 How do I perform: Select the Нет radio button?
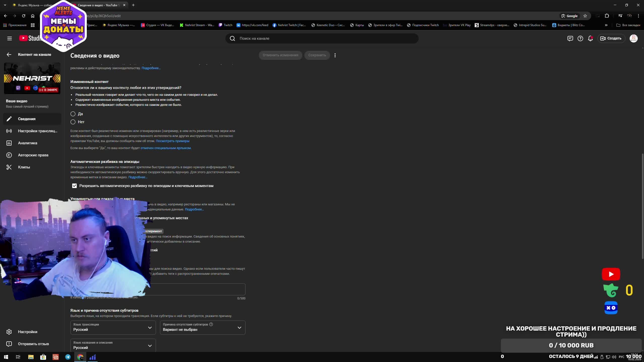73,122
